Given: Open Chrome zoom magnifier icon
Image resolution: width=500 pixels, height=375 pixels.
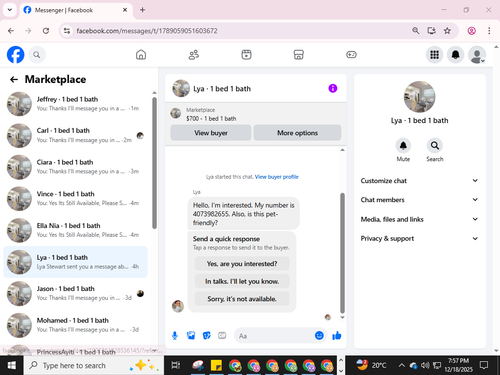Looking at the screenshot, I should 415,31.
